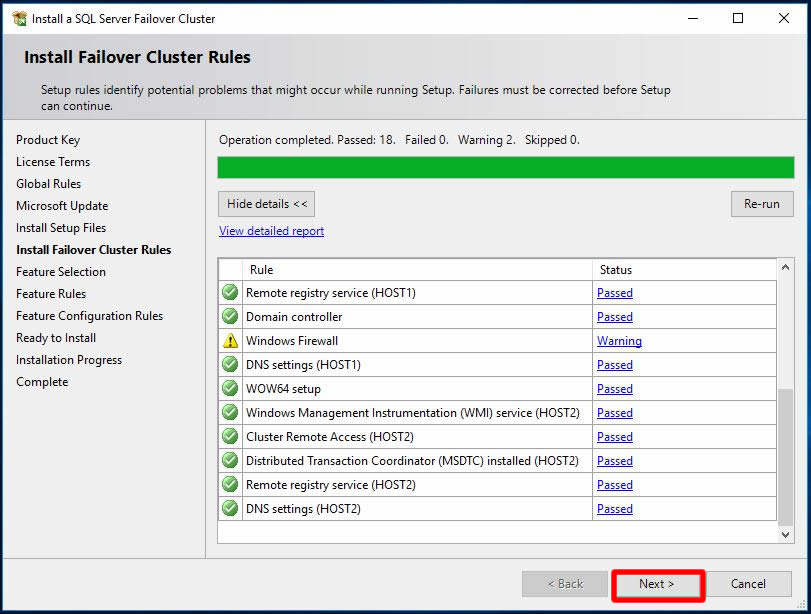Go to Product Key step in sidebar
The height and width of the screenshot is (614, 811).
(48, 140)
